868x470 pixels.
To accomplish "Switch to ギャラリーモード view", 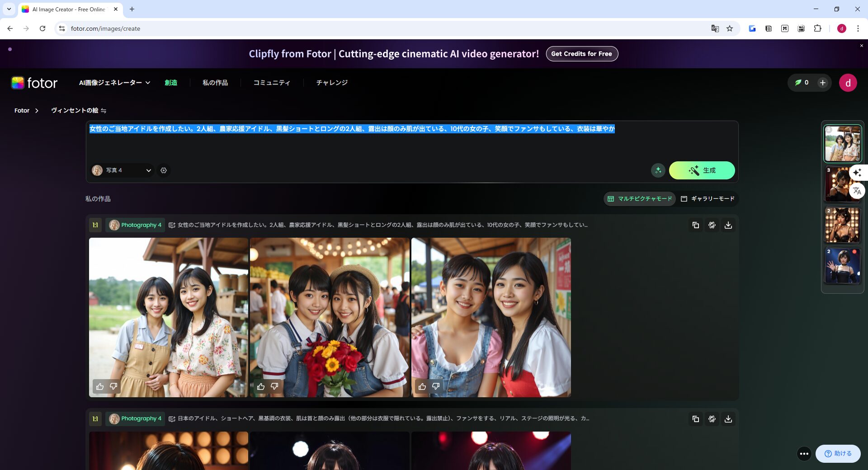I will tap(708, 199).
